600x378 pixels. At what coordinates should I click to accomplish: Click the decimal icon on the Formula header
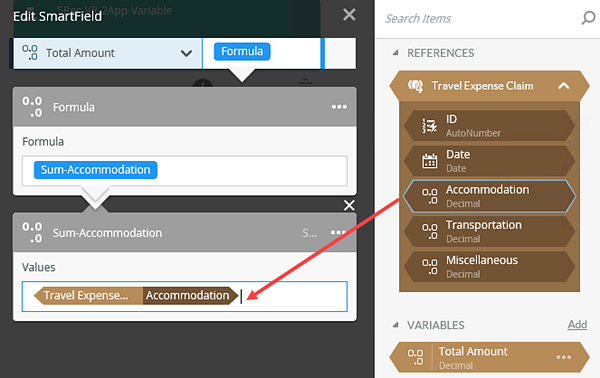pyautogui.click(x=32, y=107)
